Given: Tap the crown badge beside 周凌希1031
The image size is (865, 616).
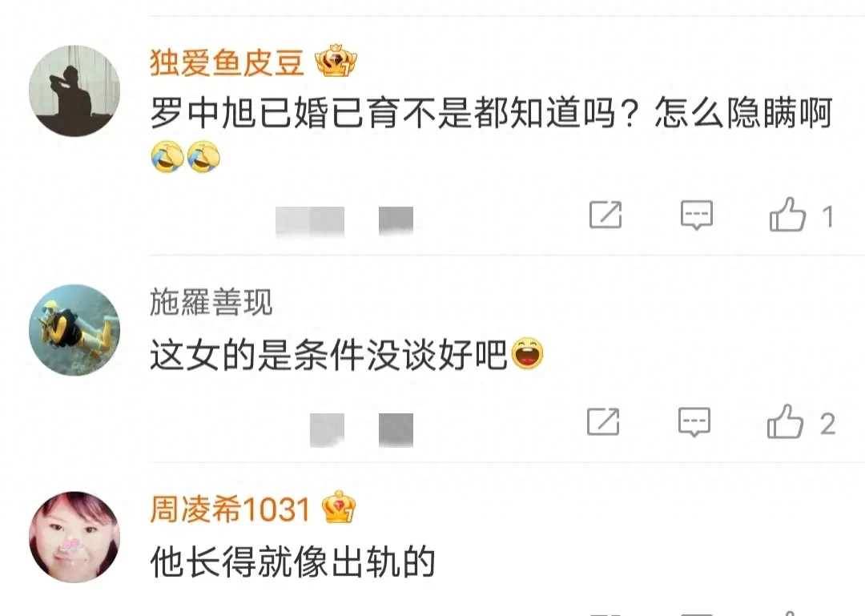Looking at the screenshot, I should [339, 507].
